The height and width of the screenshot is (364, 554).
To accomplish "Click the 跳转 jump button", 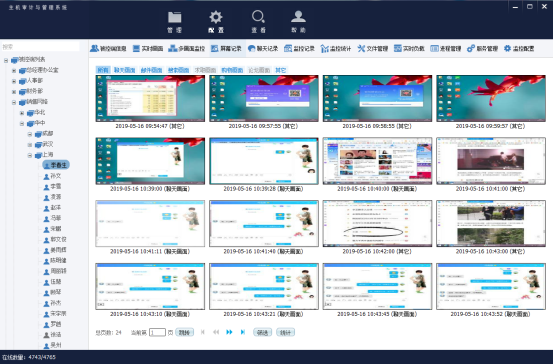I will [x=184, y=333].
